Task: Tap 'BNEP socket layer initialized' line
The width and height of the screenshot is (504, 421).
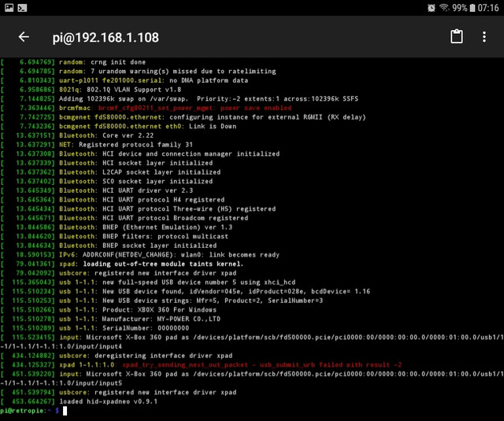Action: tap(109, 246)
